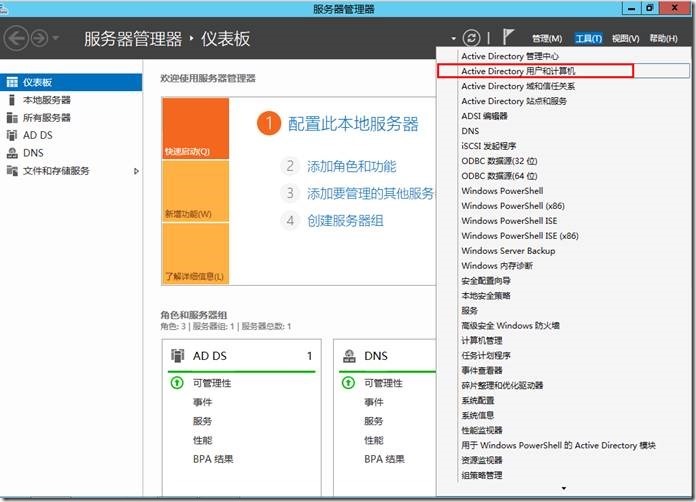Viewport: 696px width, 502px height.
Task: Open the notifications flag
Action: pos(508,37)
